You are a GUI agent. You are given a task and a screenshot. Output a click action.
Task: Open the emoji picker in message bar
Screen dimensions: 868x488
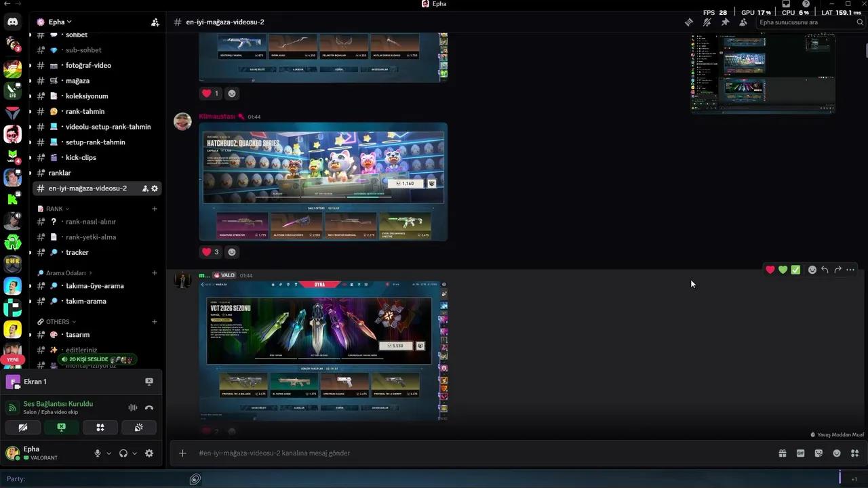pyautogui.click(x=836, y=453)
